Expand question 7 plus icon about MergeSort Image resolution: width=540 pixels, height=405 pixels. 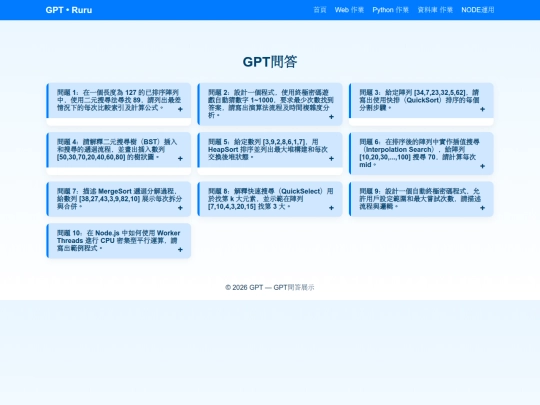[x=180, y=208]
